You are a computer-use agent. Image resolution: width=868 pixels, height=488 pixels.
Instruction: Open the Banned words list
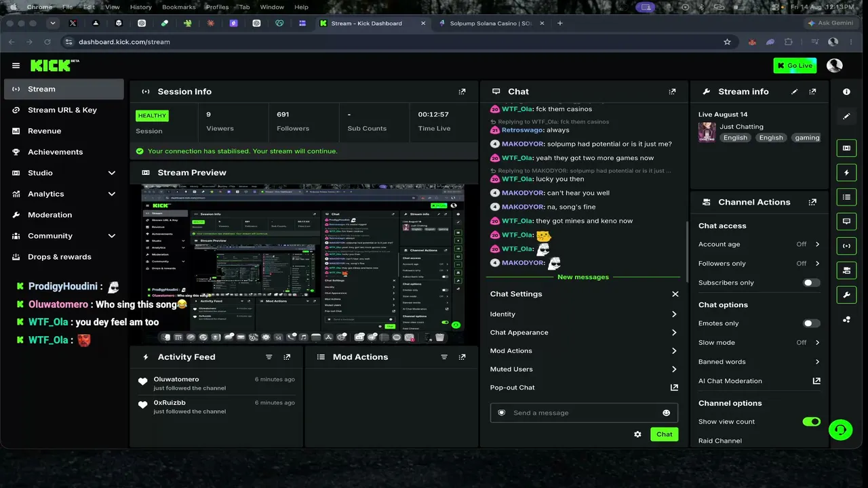click(759, 362)
